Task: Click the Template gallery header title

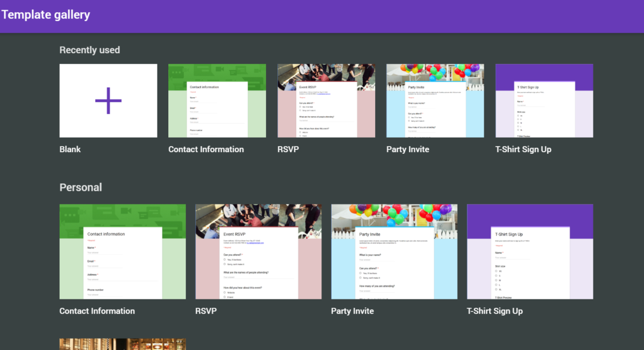Action: [46, 15]
